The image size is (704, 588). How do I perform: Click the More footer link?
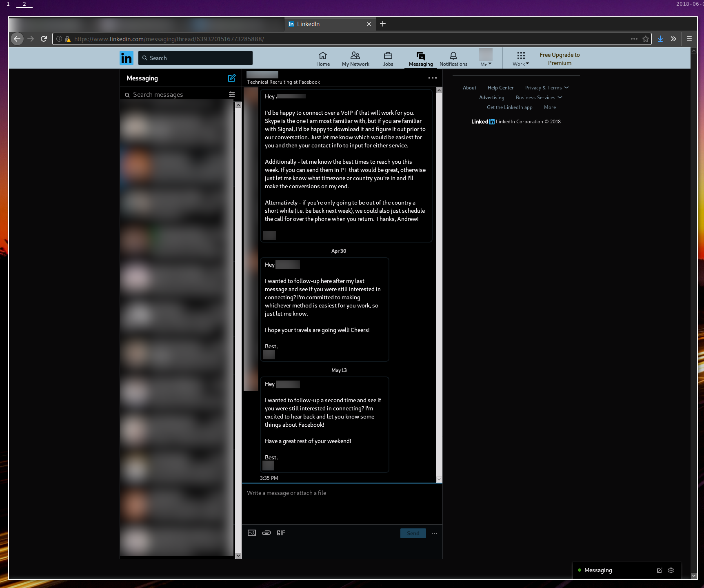550,107
